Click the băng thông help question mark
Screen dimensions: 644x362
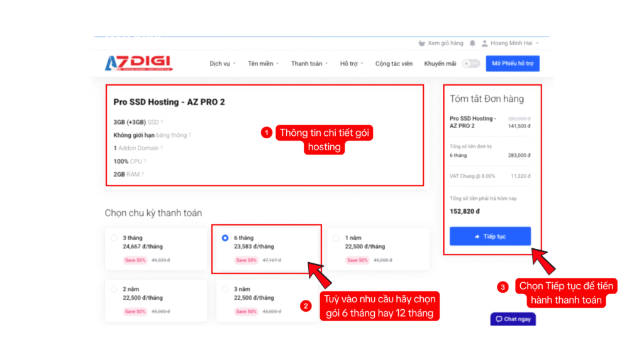point(189,135)
